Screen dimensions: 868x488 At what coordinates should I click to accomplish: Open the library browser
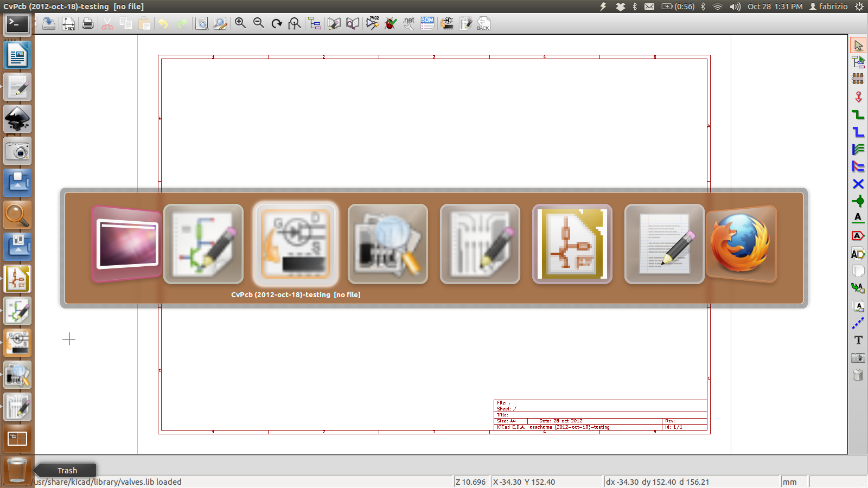353,23
